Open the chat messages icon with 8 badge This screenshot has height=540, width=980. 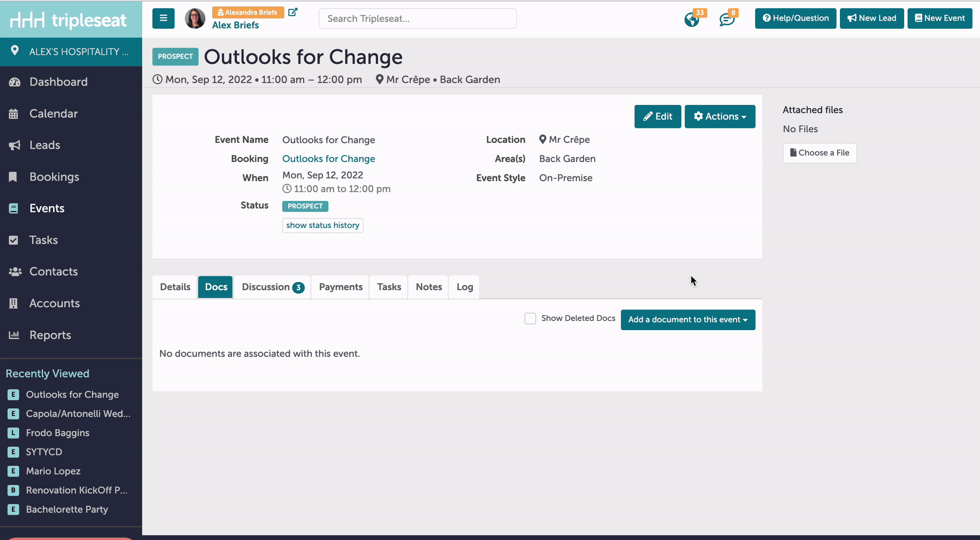(x=727, y=19)
